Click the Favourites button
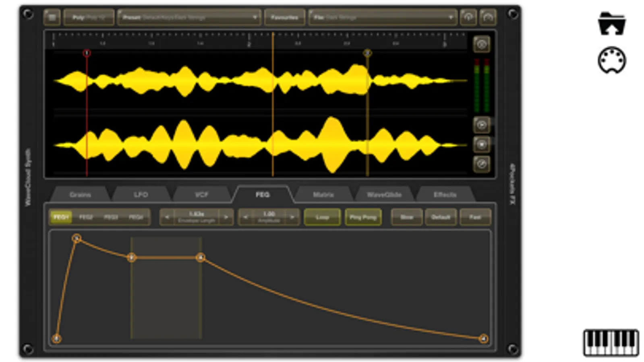 coord(284,17)
